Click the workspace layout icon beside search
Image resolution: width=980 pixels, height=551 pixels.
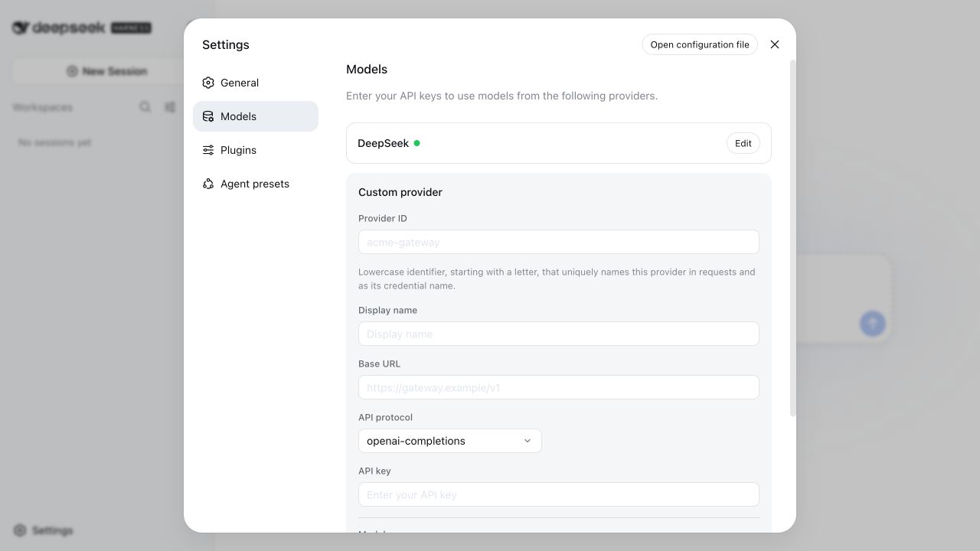(170, 107)
